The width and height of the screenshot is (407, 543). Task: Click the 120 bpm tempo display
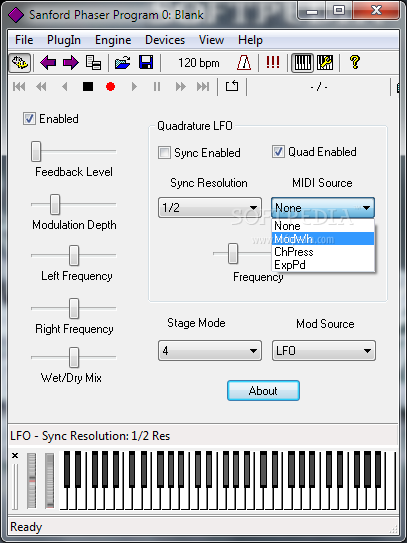point(198,63)
